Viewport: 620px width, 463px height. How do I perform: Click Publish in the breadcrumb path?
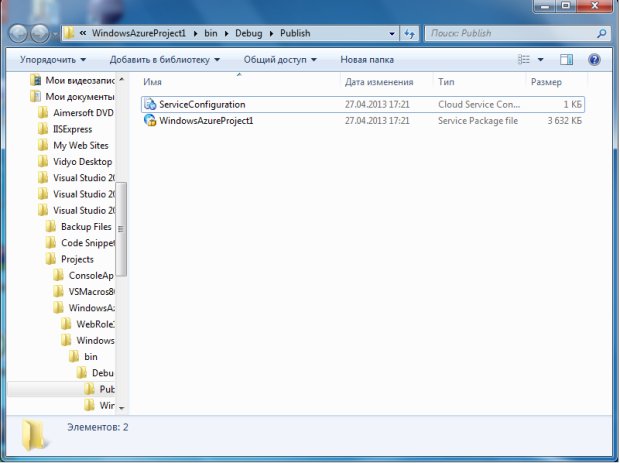point(295,33)
